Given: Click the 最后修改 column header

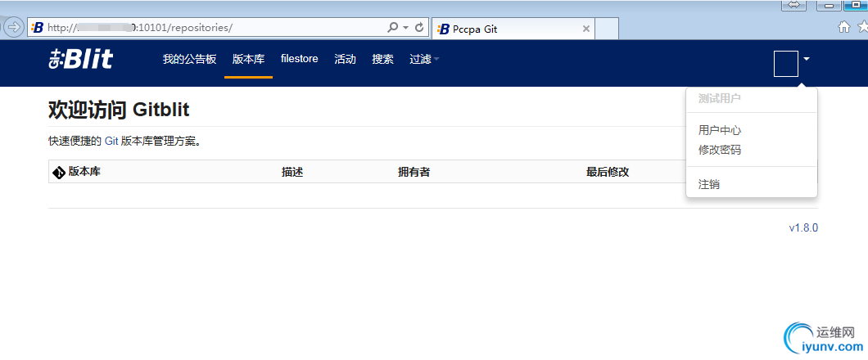Looking at the screenshot, I should [x=608, y=173].
